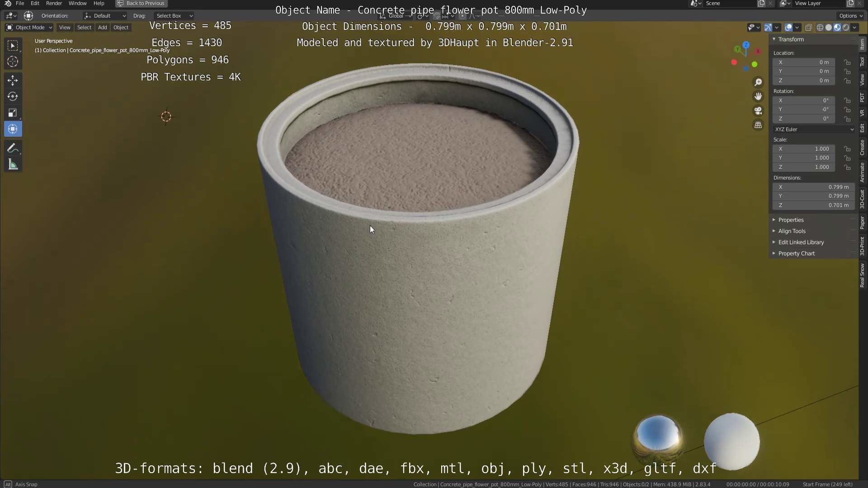This screenshot has height=488, width=868.
Task: Select the Annotate pencil tool
Action: tap(13, 148)
